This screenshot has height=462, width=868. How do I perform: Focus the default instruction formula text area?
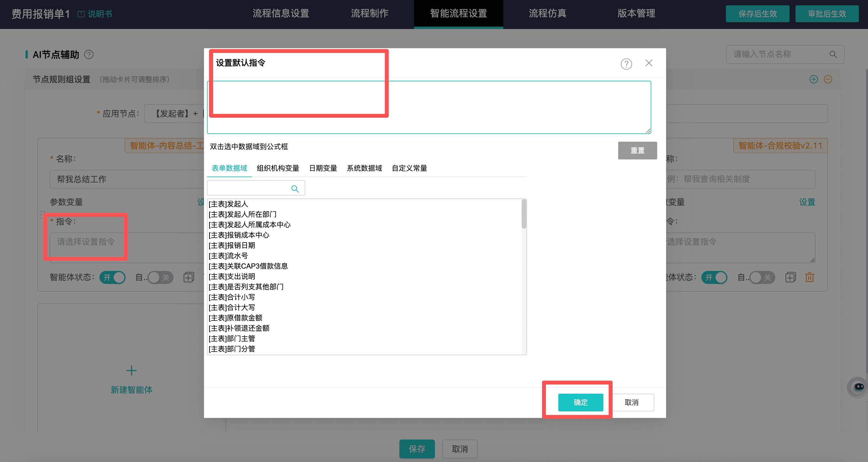[429, 107]
